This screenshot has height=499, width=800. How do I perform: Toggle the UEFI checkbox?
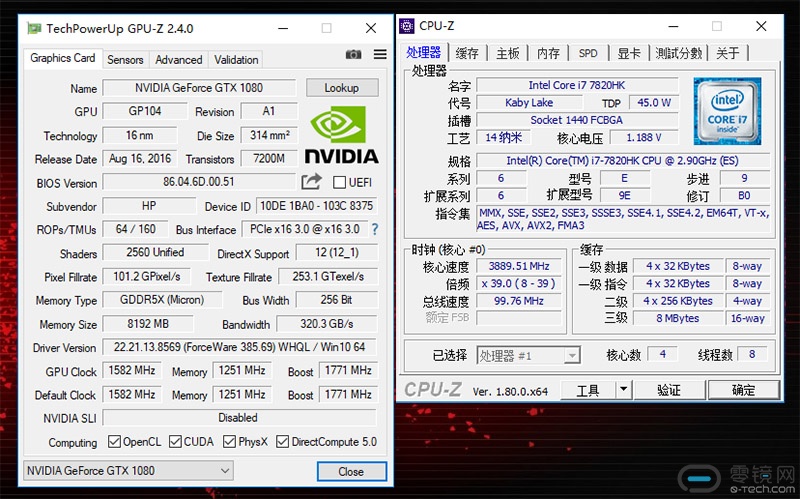coord(339,182)
